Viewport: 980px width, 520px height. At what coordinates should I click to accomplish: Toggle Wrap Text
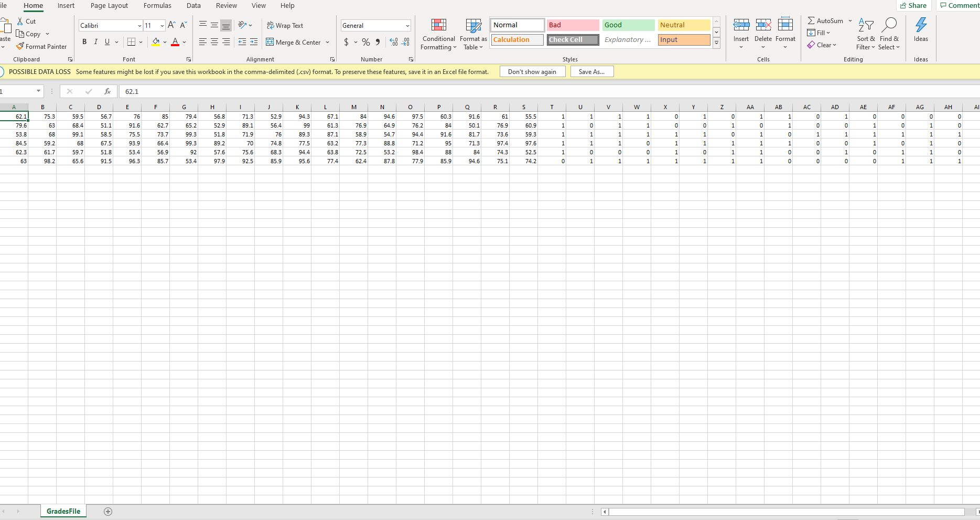[x=285, y=25]
